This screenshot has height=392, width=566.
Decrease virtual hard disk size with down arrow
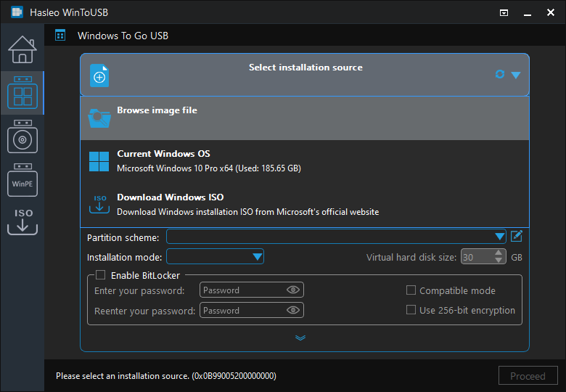(x=499, y=261)
